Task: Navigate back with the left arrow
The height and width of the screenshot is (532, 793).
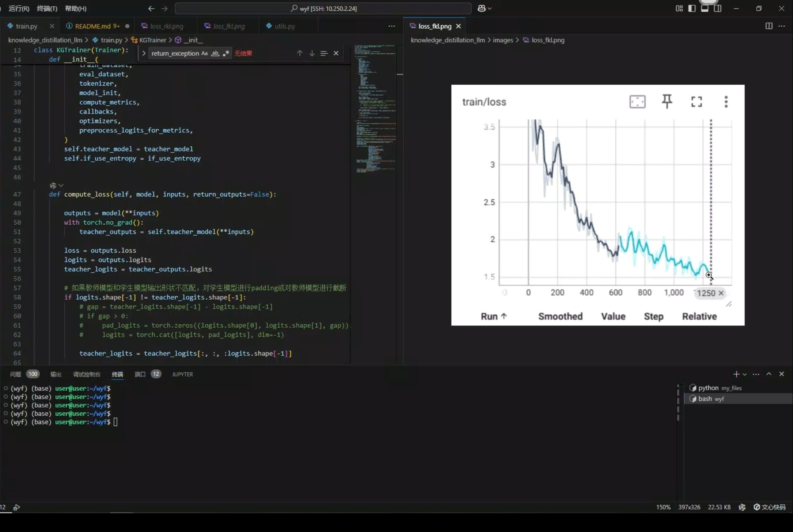Action: [x=151, y=8]
